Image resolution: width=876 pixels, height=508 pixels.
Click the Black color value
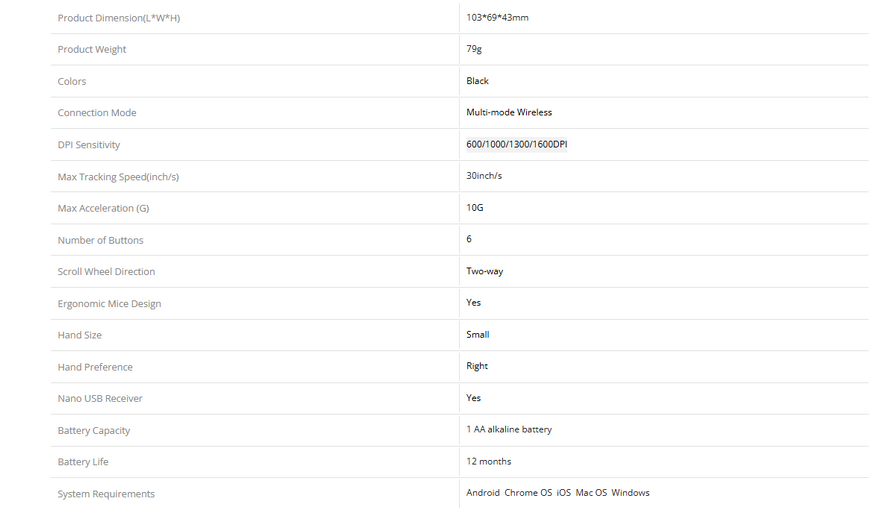(x=477, y=81)
